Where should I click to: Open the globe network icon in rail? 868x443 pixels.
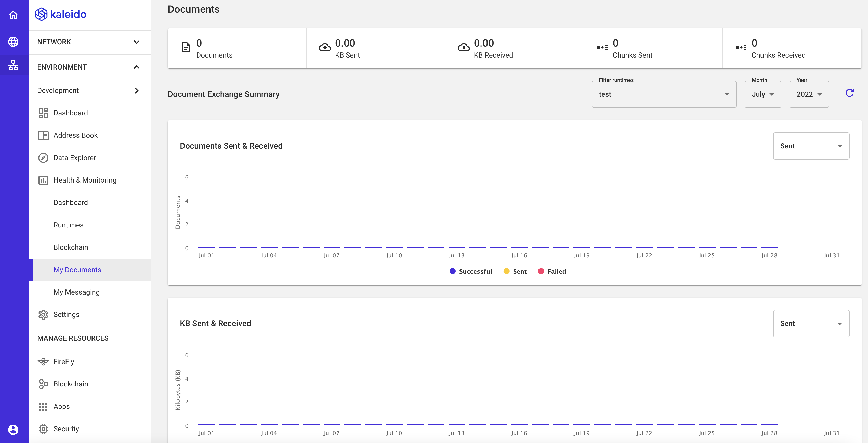coord(13,42)
